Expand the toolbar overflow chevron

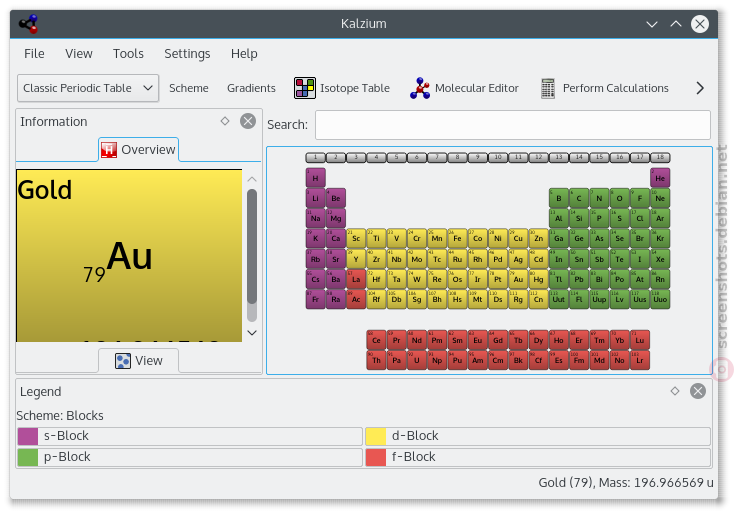point(700,88)
